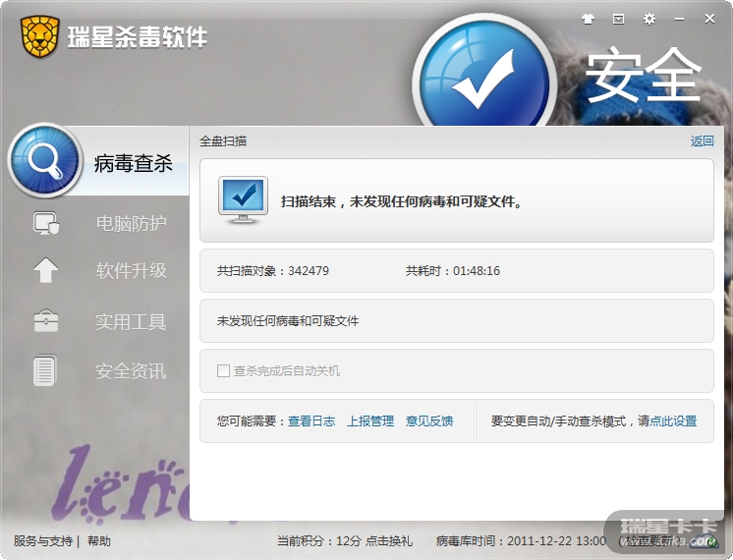Click 点此设置 to change scan mode
Screen dimensions: 733x560
(x=673, y=421)
